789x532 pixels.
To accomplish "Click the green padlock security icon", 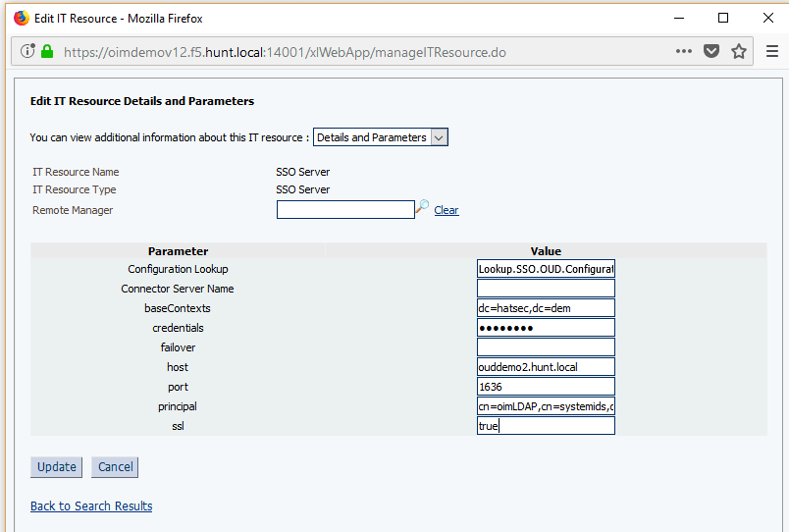I will (46, 52).
